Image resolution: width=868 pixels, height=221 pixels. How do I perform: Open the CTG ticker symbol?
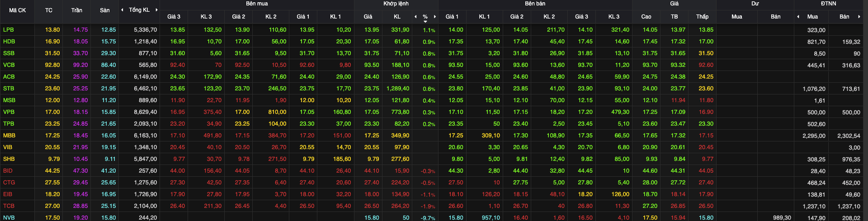(9, 182)
